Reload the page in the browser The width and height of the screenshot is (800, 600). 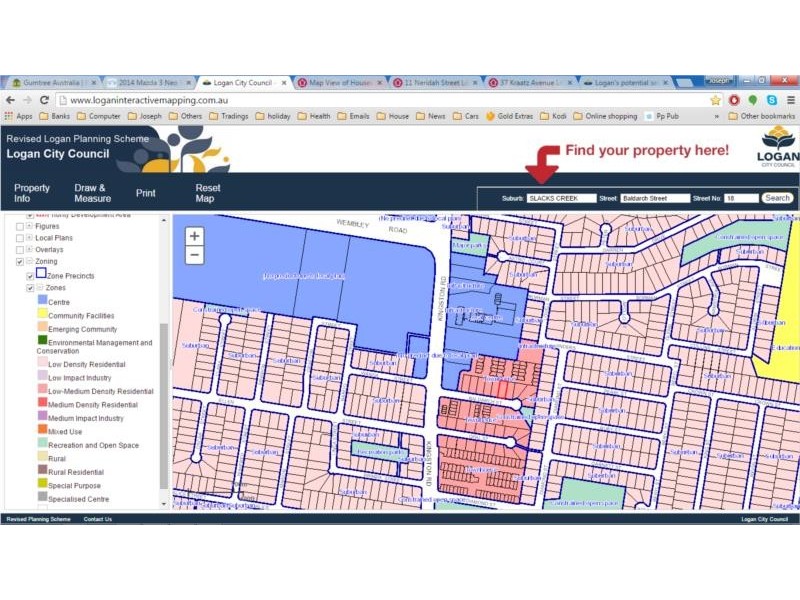tap(44, 100)
